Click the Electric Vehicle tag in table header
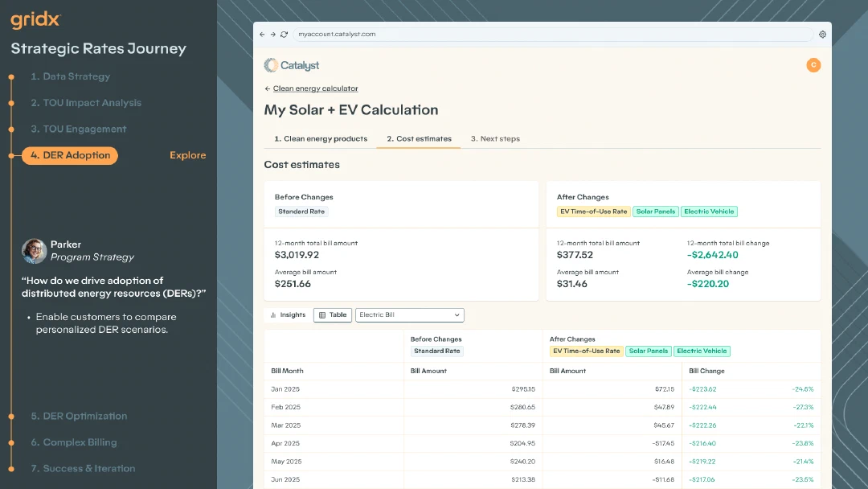The width and height of the screenshot is (868, 489). click(702, 351)
